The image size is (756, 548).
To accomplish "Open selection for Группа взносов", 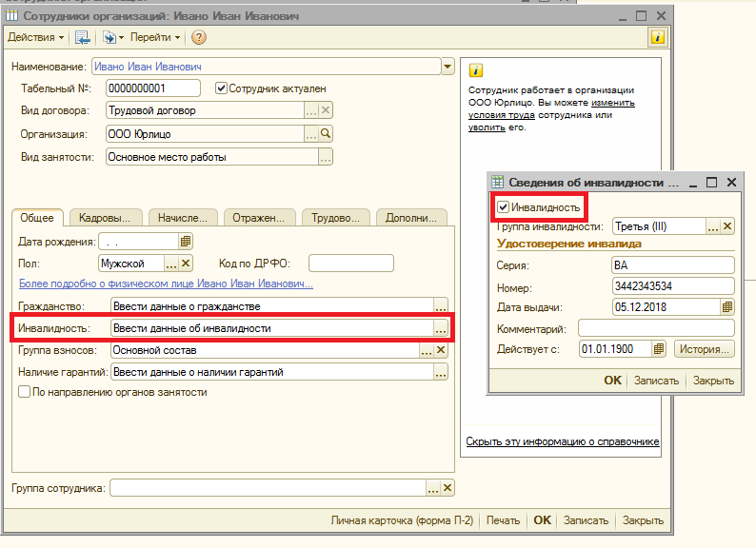I will click(427, 350).
